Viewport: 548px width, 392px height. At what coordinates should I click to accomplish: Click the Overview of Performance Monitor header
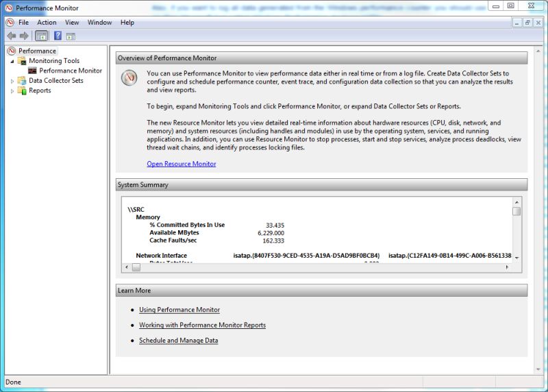[321, 58]
